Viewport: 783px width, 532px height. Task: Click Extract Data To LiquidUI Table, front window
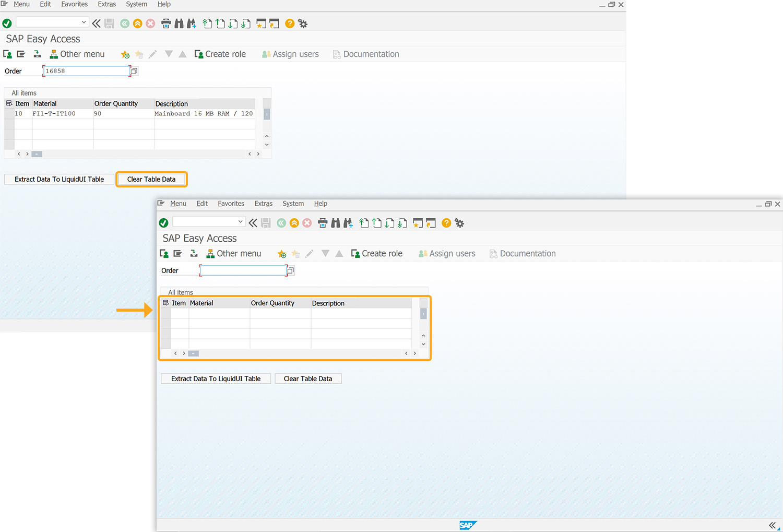tap(216, 379)
